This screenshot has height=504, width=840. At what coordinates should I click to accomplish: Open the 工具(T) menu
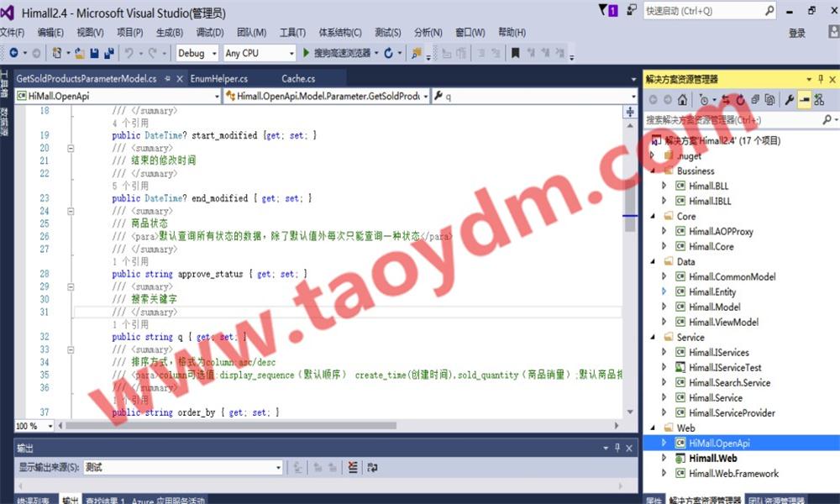point(292,33)
